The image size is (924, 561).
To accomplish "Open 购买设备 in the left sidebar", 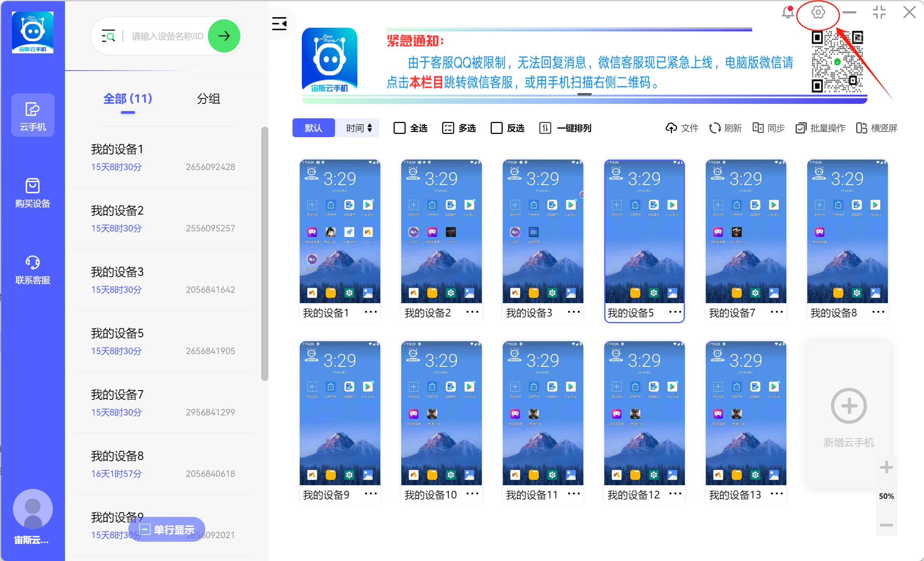I will point(32,193).
